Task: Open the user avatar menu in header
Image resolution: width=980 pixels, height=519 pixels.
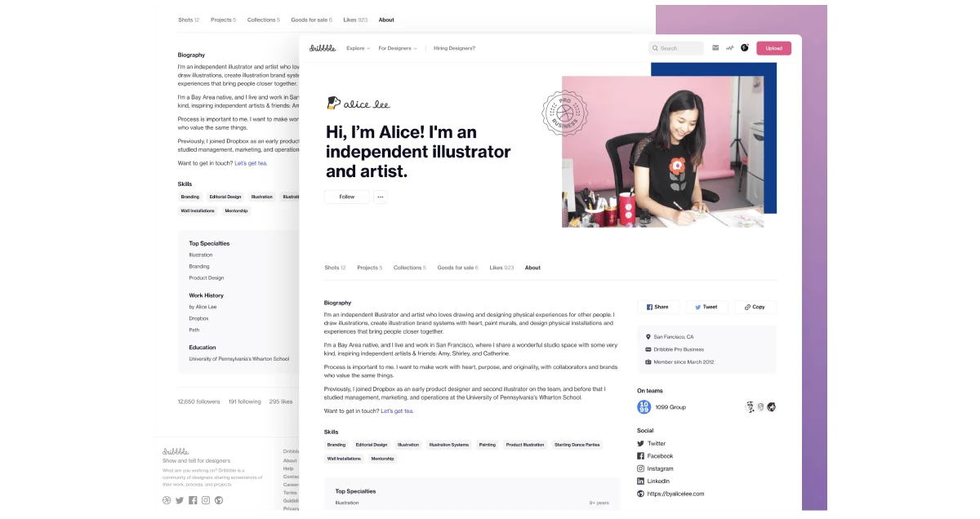Action: click(745, 48)
